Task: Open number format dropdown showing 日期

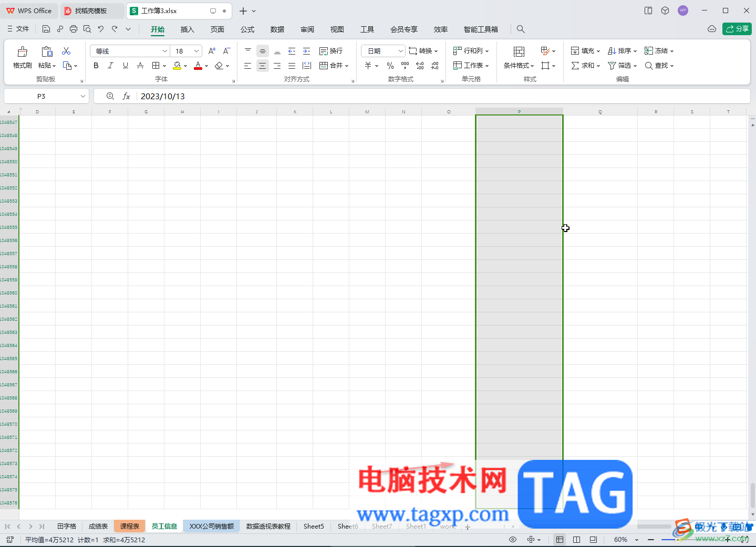Action: pyautogui.click(x=383, y=51)
